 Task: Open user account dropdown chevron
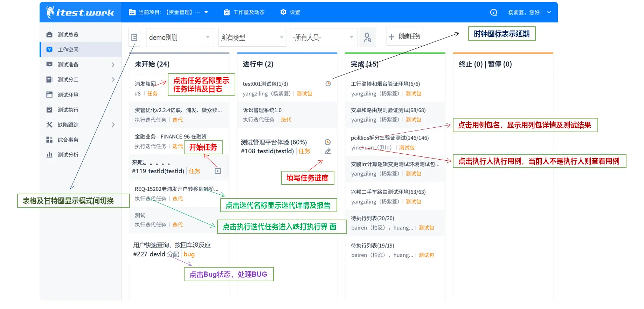549,12
